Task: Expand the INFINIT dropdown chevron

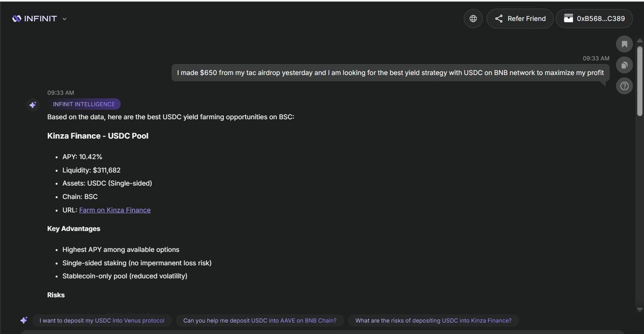Action: [64, 19]
